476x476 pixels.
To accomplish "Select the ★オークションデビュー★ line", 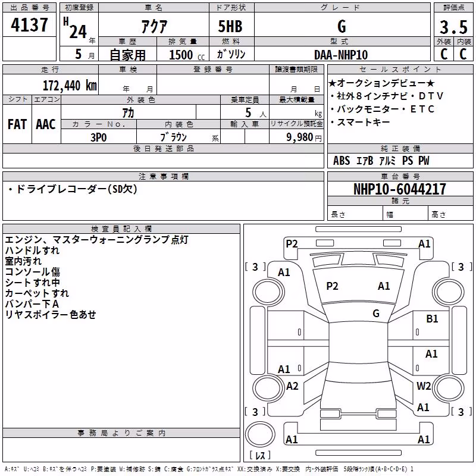I will 381,83.
